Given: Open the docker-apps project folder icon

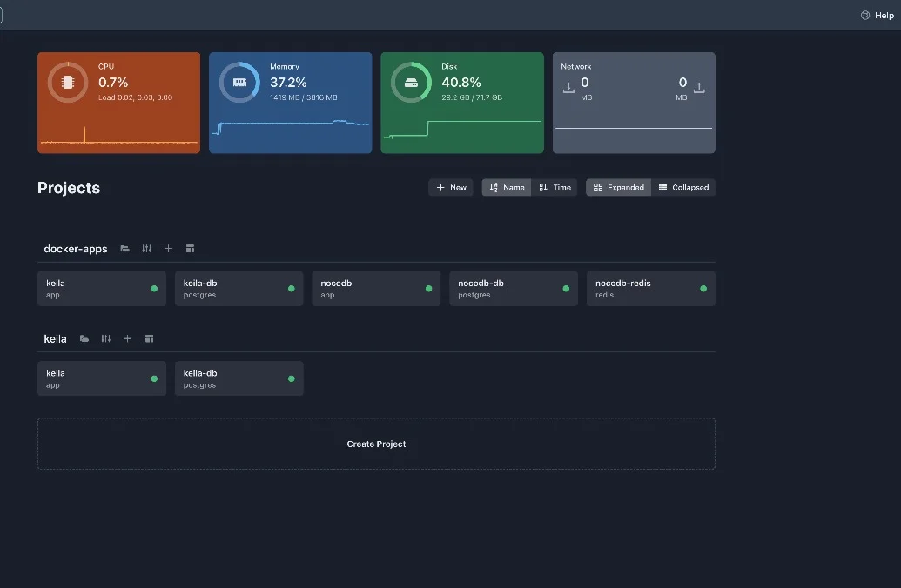Looking at the screenshot, I should [125, 249].
